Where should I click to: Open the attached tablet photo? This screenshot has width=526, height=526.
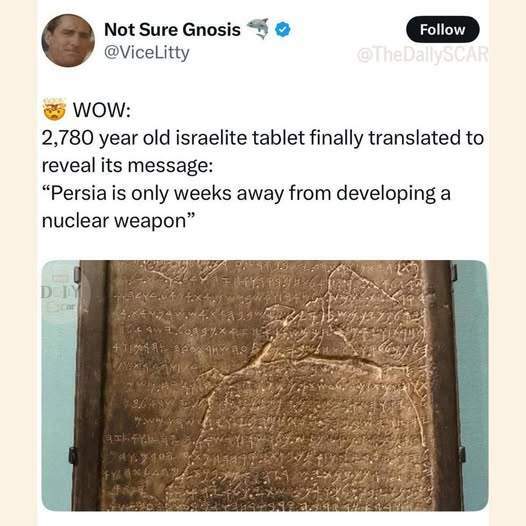[x=264, y=385]
